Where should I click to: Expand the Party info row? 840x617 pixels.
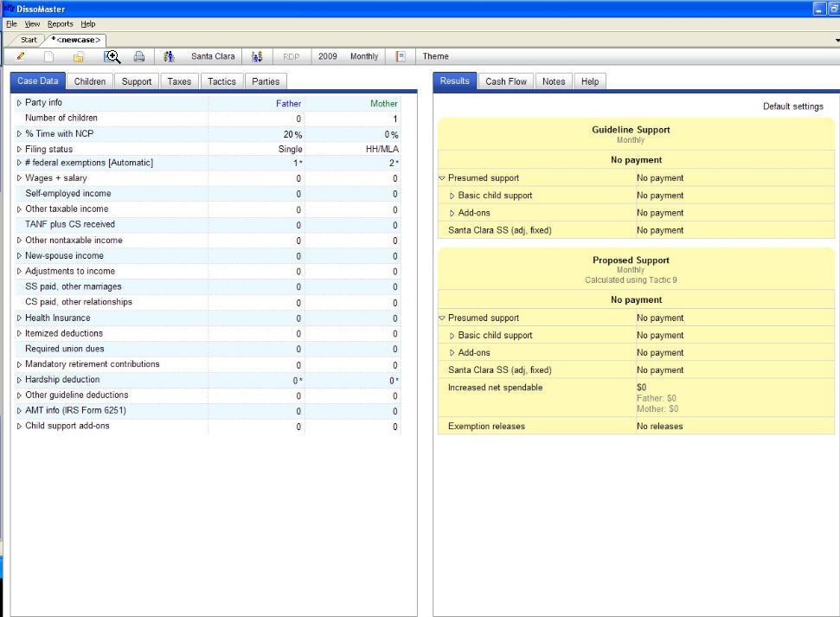tap(19, 103)
